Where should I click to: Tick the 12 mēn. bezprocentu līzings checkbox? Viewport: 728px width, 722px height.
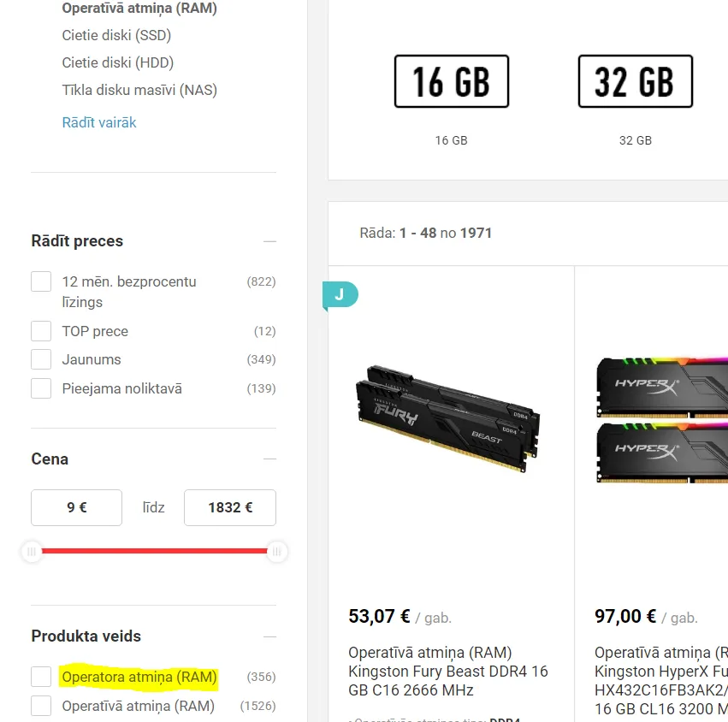(41, 281)
